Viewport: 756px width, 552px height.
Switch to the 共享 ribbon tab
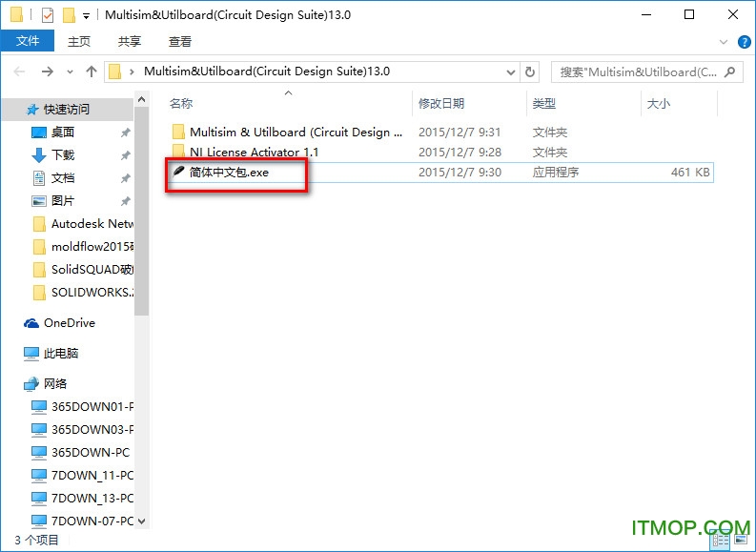pyautogui.click(x=130, y=41)
